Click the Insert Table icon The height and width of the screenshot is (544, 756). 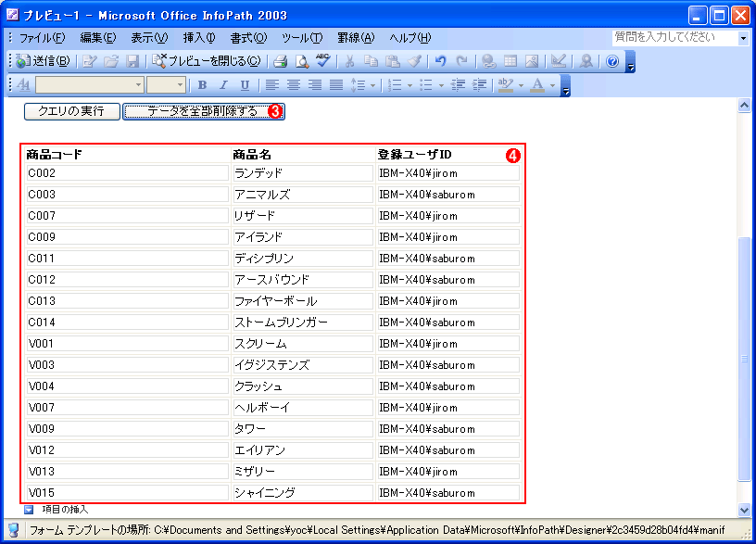[x=510, y=61]
